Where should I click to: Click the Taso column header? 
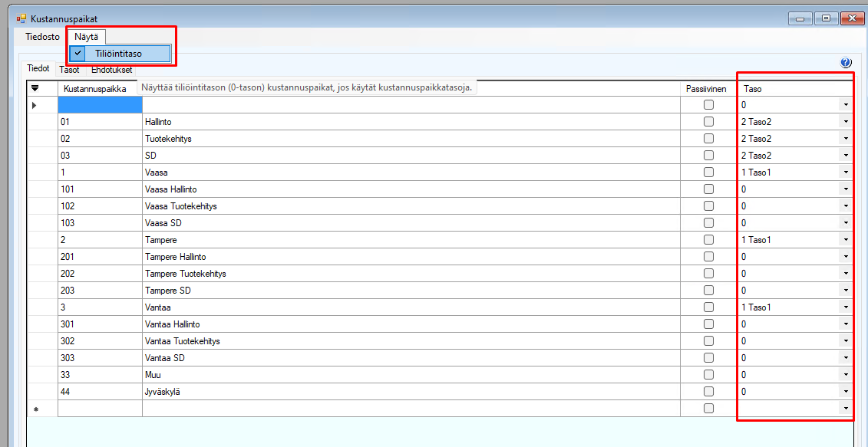coord(790,89)
